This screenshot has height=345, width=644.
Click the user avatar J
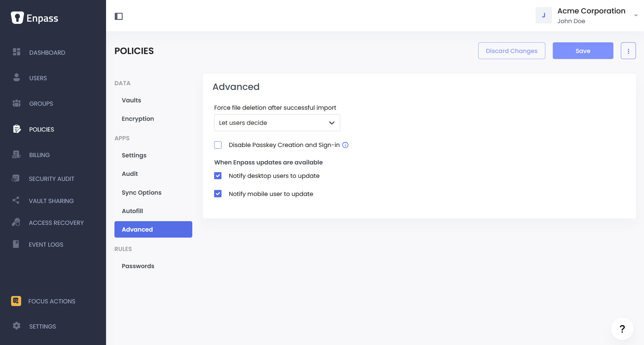click(544, 15)
